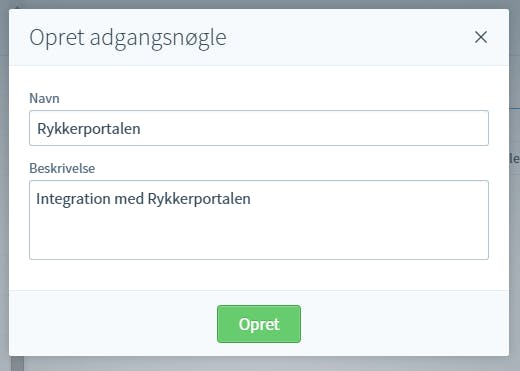Click the partially hidden text right of dialog
Screen dimensions: 520x371
(x=515, y=158)
